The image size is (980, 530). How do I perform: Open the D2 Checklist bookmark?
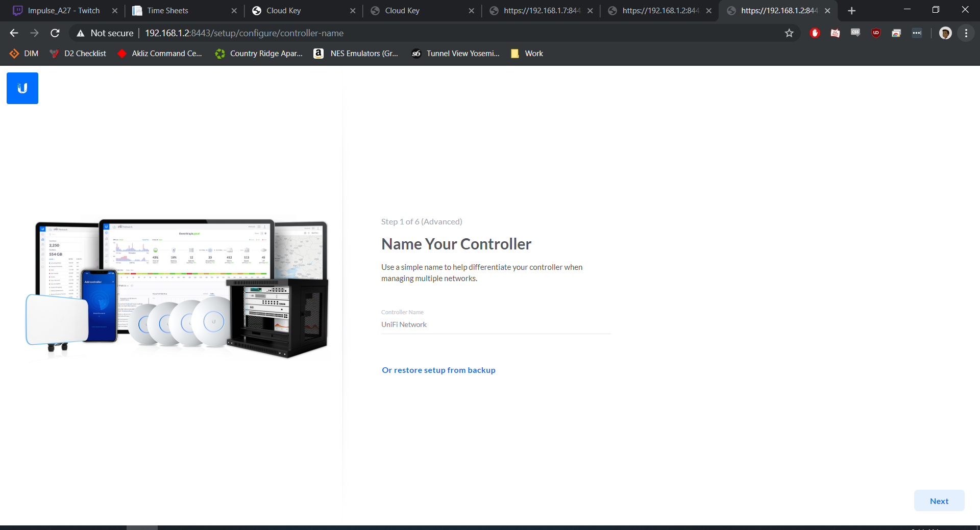pos(78,54)
